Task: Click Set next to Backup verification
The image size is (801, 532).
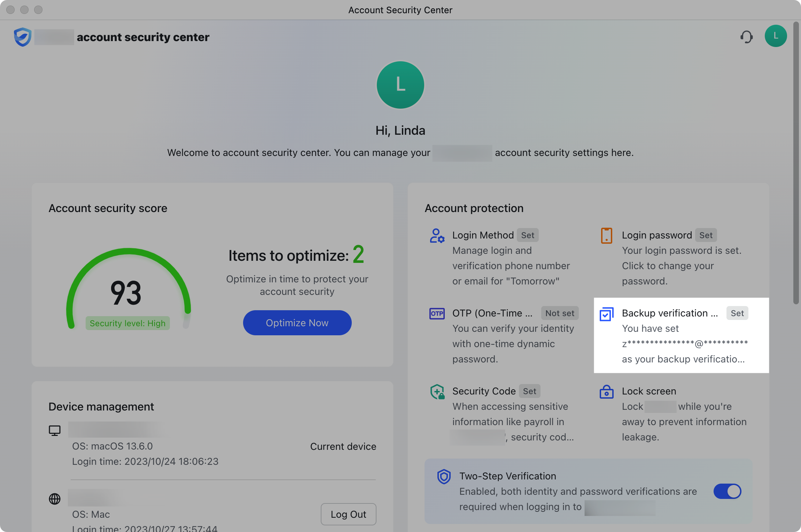Action: tap(737, 313)
